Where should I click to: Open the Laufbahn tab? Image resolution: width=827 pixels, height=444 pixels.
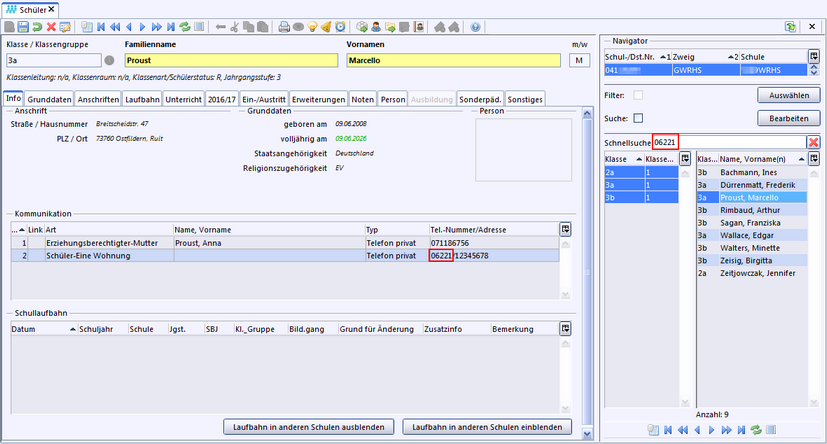(142, 99)
